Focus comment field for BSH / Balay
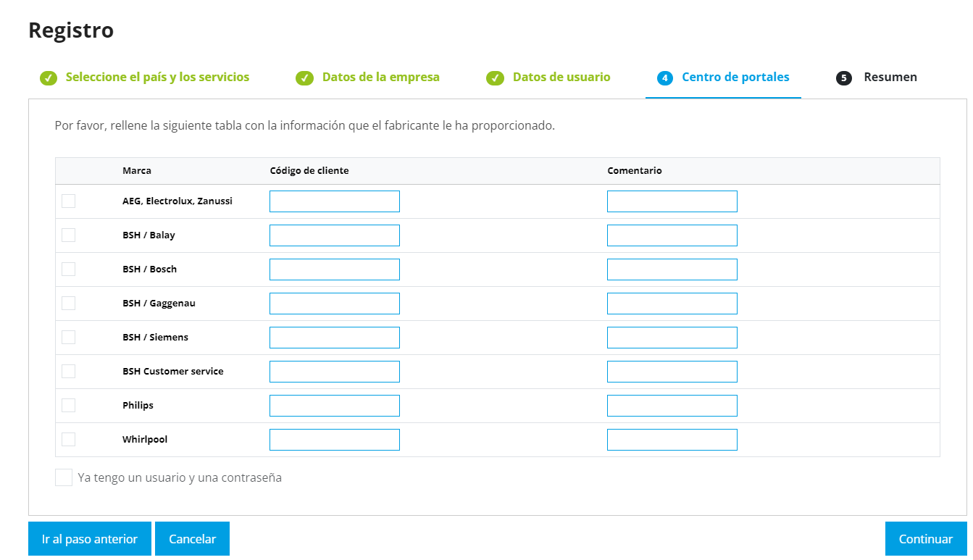 (672, 235)
